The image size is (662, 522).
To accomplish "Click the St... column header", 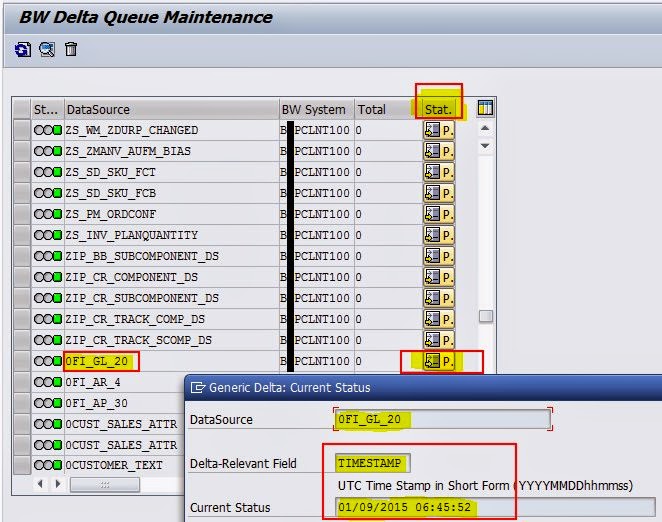I will click(x=47, y=109).
